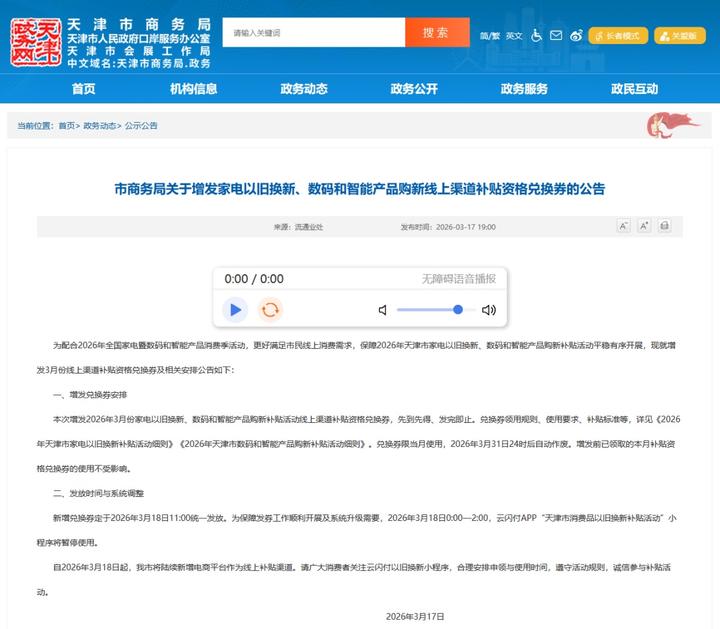Open the Weibo icon in header
Screen dimensions: 720x629
tap(576, 35)
